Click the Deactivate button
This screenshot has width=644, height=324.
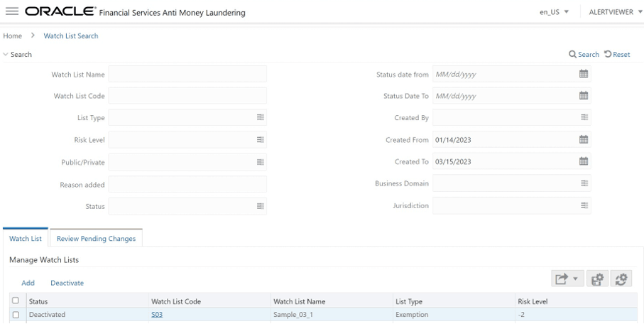coord(67,283)
